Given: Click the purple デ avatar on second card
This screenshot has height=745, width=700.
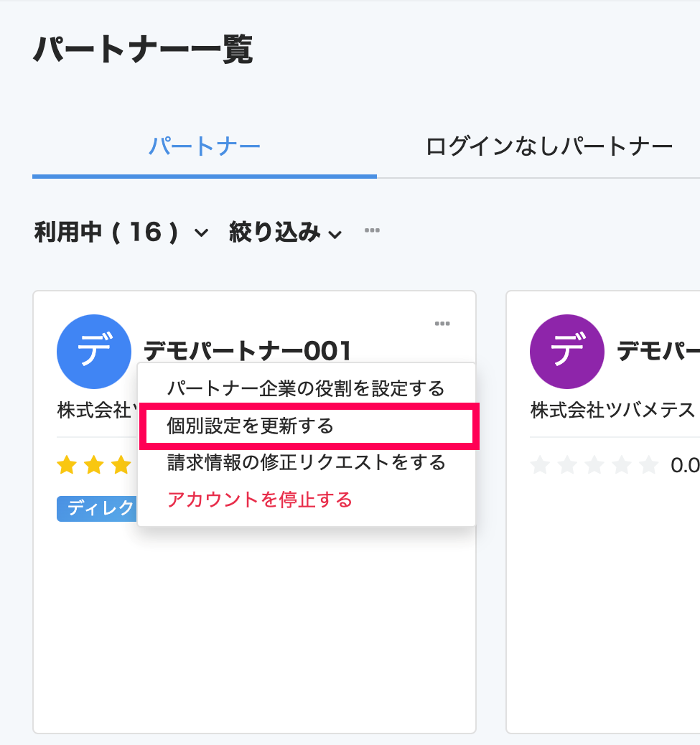Looking at the screenshot, I should pos(567,352).
